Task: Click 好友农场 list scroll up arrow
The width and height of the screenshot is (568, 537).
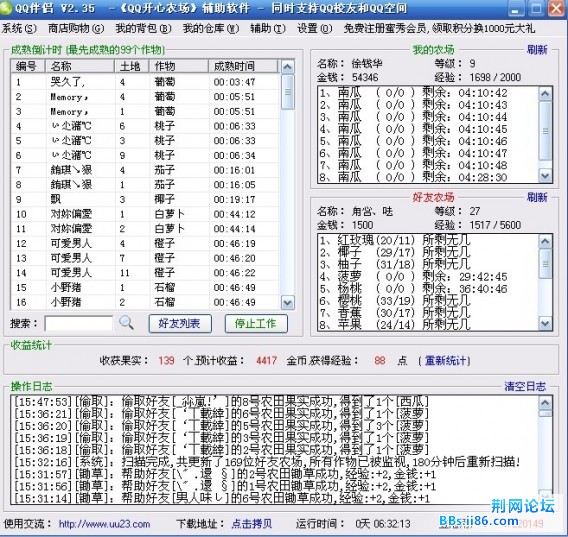Action: click(545, 242)
